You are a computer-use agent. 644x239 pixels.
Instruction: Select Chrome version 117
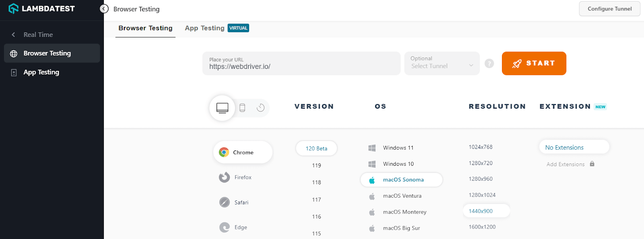coord(316,200)
